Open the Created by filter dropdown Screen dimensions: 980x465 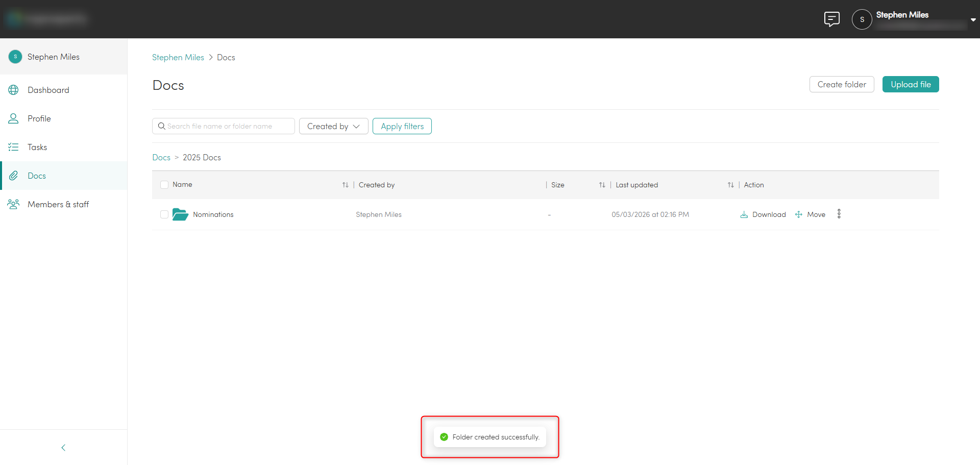(x=334, y=126)
